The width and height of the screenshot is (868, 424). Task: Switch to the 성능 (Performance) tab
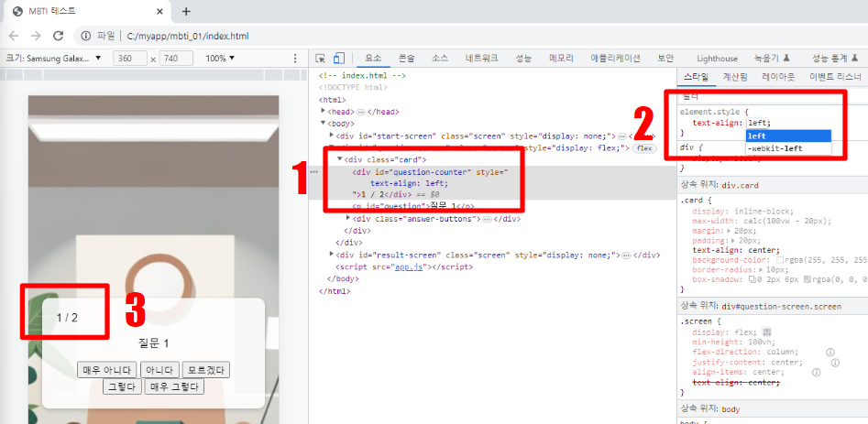[523, 58]
